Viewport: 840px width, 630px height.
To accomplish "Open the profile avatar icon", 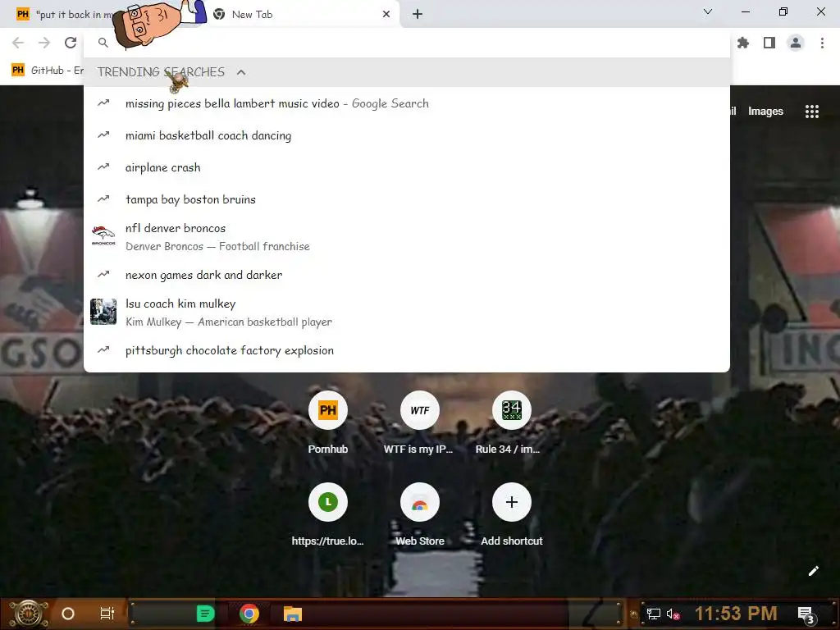I will click(796, 43).
